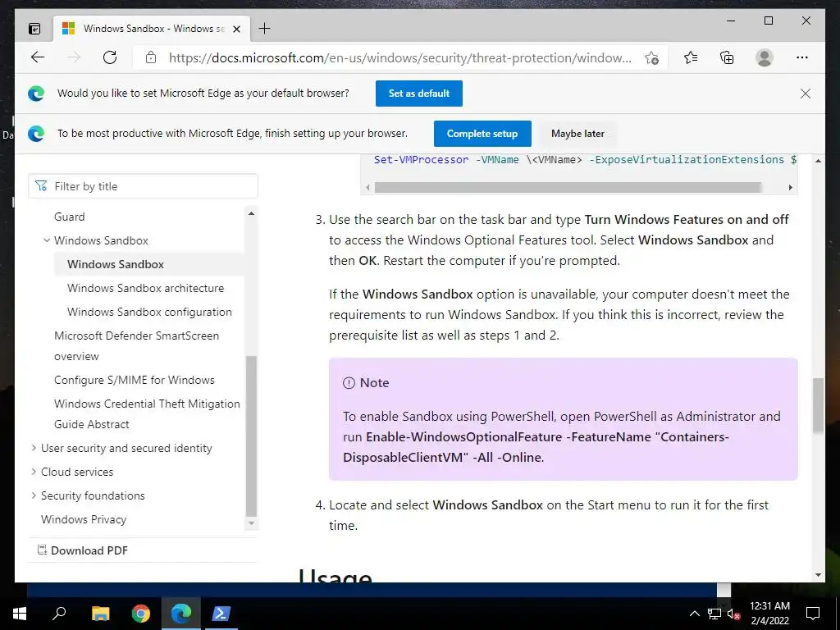This screenshot has height=630, width=840.
Task: Click page scrollbar up arrow
Action: tap(818, 161)
